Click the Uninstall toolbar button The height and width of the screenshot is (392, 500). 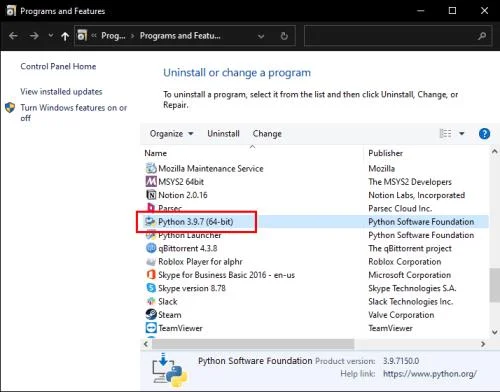[x=223, y=134]
